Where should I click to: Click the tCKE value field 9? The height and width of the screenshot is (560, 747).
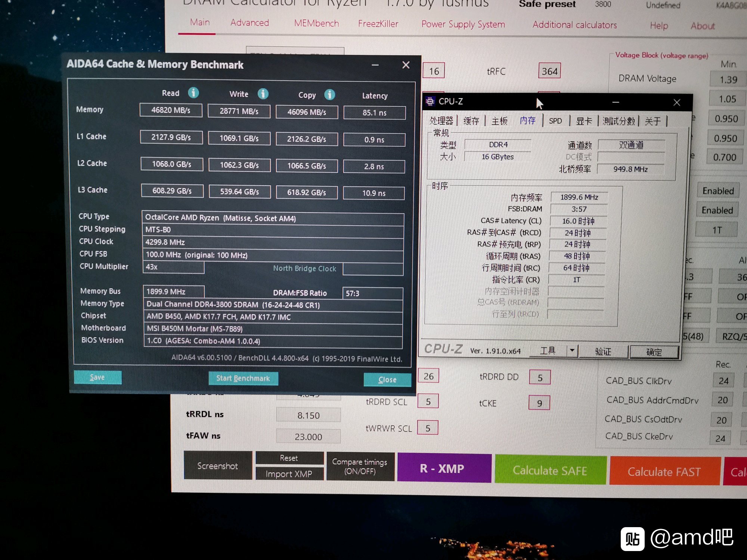pos(539,403)
